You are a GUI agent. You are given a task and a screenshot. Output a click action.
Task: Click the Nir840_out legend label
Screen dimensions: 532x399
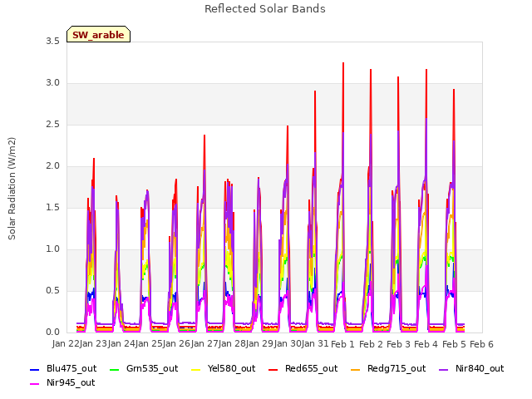pyautogui.click(x=480, y=368)
